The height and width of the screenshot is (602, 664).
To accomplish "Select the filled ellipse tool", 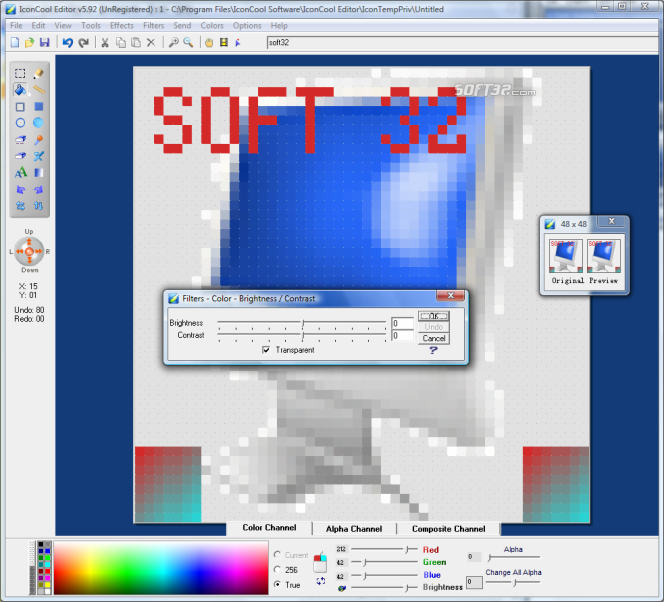I will pos(38,123).
